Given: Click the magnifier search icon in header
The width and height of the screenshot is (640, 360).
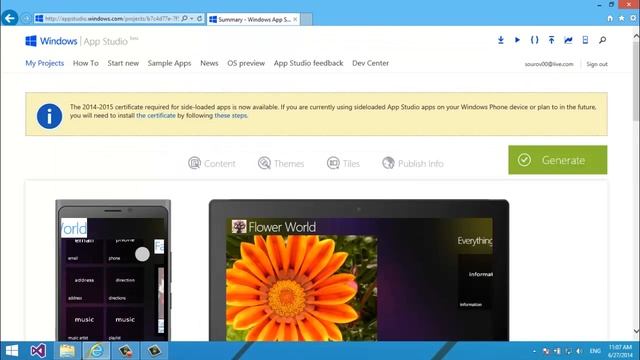Looking at the screenshot, I should click(602, 40).
